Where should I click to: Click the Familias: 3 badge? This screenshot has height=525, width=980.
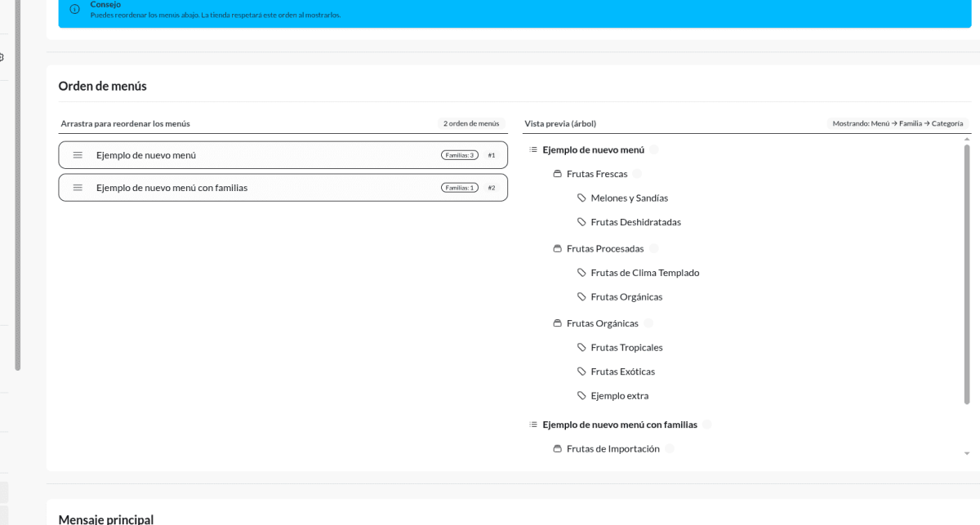point(459,154)
